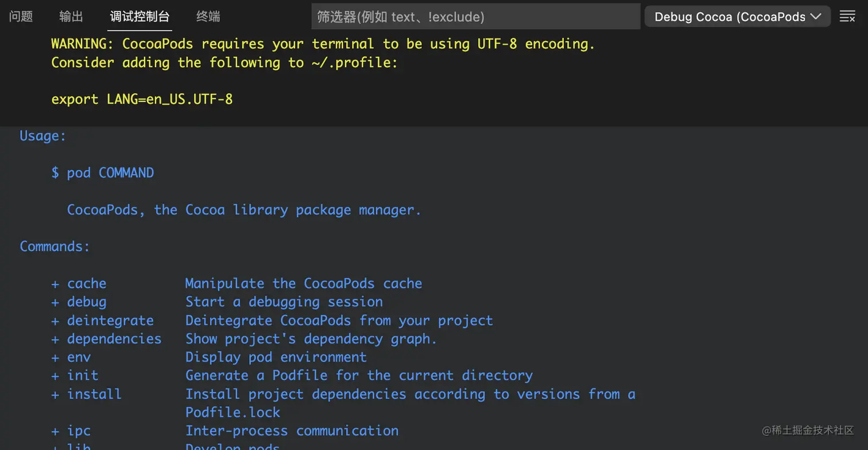Open the Debug Cocoa session dropdown
Viewport: 868px width, 450px height.
coord(738,17)
